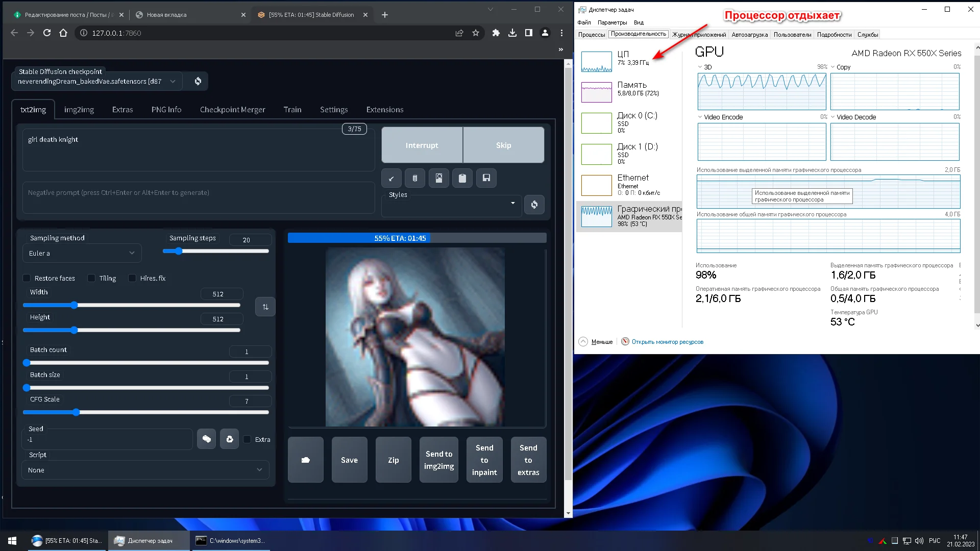980x551 pixels.
Task: Open the Файл menu in Task Manager
Action: [584, 22]
